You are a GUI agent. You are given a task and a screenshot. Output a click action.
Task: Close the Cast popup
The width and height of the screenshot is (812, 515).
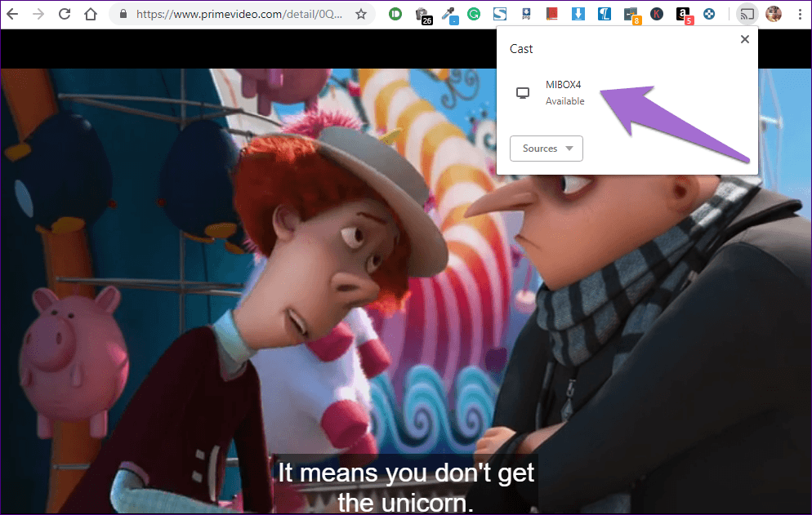[744, 39]
